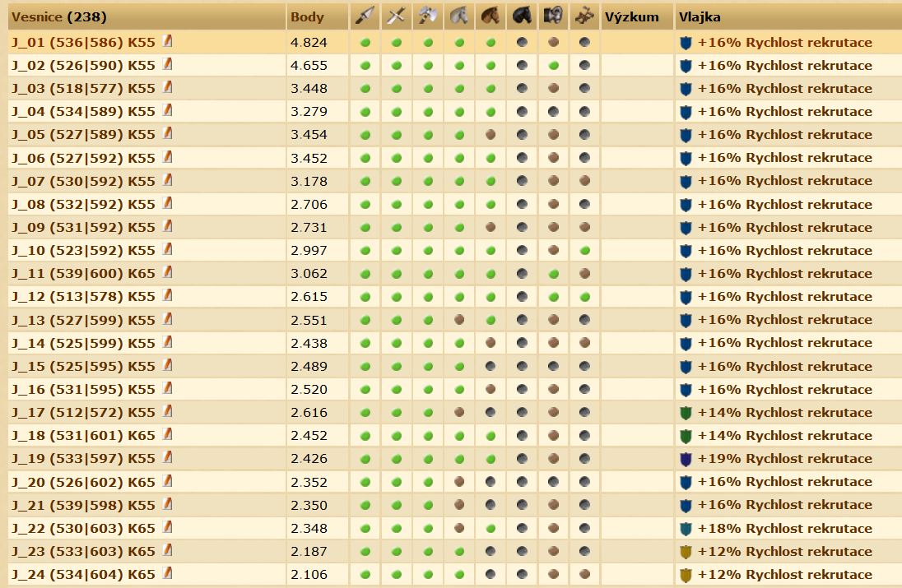Click rename icon next to J_24 village
The image size is (902, 588).
click(167, 573)
